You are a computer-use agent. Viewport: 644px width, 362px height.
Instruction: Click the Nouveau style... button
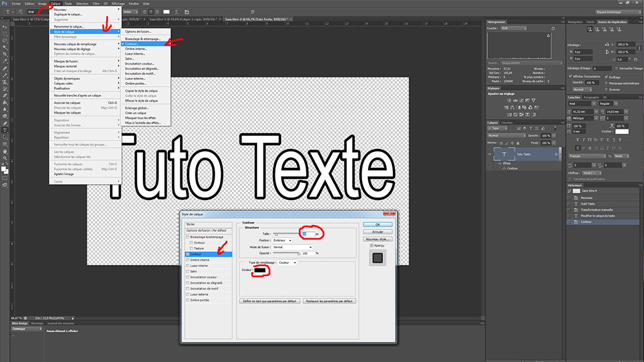(377, 239)
